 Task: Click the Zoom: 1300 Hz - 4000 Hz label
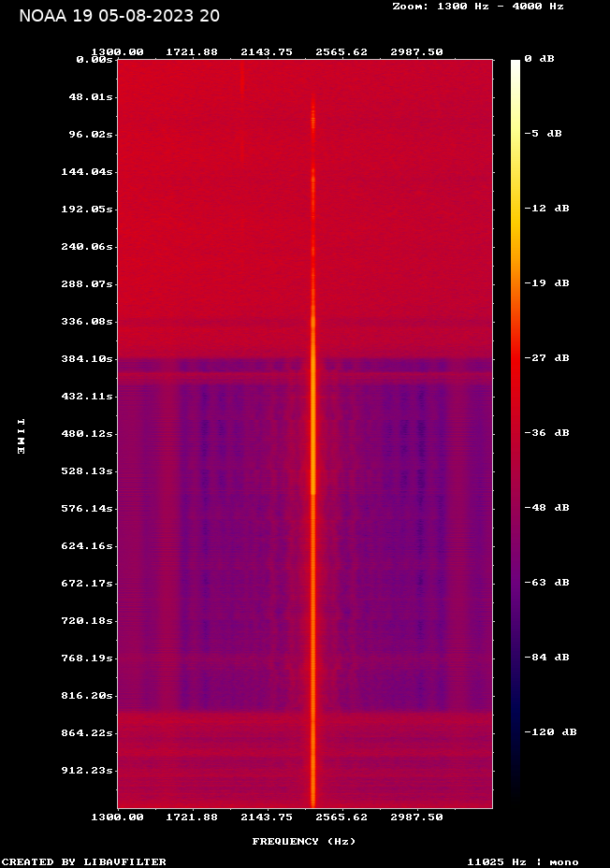click(x=478, y=7)
